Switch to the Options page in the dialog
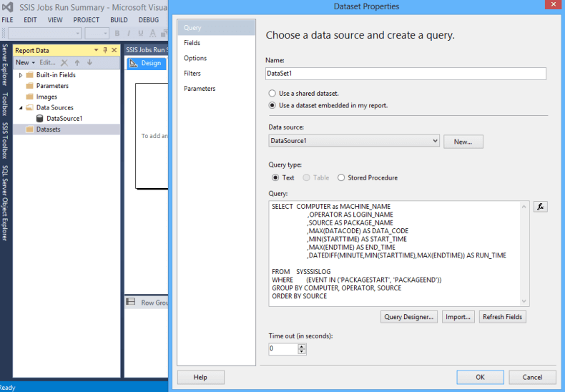This screenshot has width=565, height=392. pyautogui.click(x=217, y=58)
